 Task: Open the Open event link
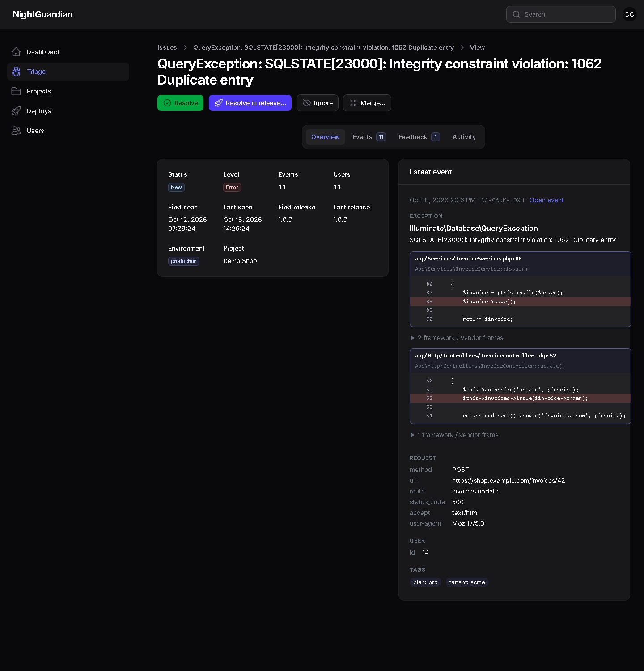coord(547,200)
